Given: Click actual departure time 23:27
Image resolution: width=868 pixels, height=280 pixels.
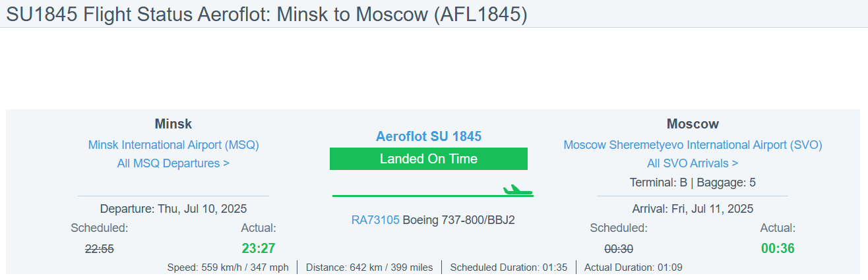Looking at the screenshot, I should pyautogui.click(x=259, y=248).
